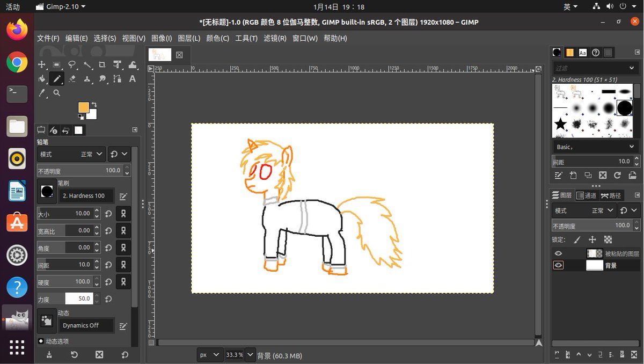Select the Paths tool
The width and height of the screenshot is (644, 364).
[117, 79]
